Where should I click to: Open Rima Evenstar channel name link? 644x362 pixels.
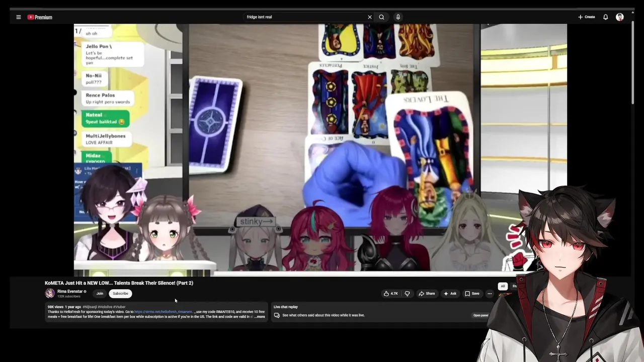70,291
